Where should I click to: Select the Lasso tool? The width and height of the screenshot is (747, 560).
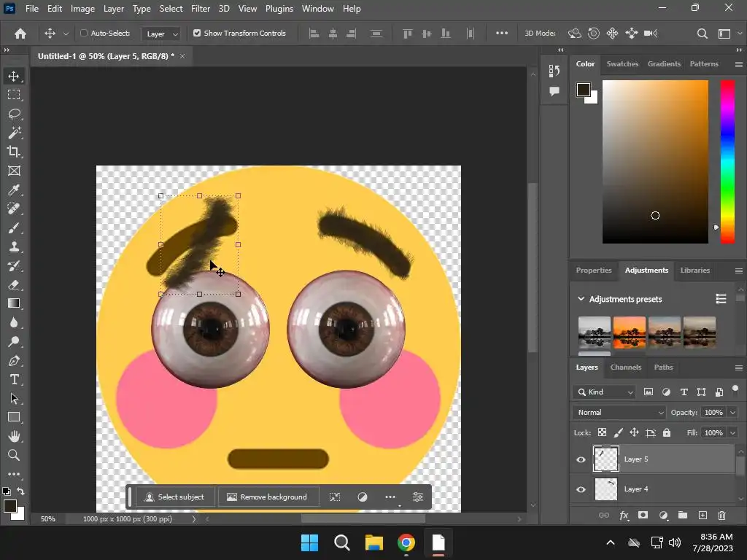(14, 114)
